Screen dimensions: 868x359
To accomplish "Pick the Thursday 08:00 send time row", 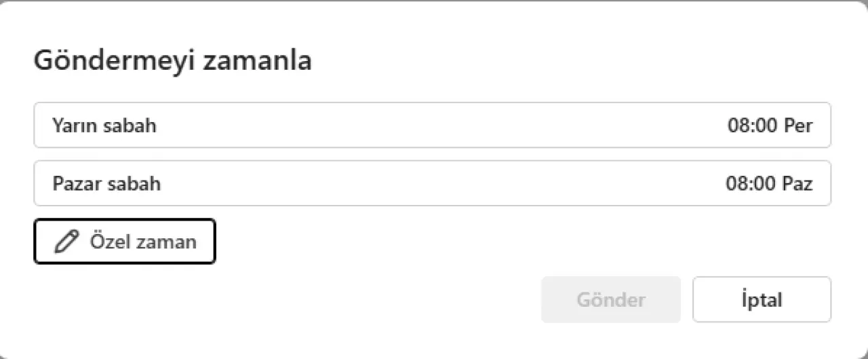I will [432, 126].
